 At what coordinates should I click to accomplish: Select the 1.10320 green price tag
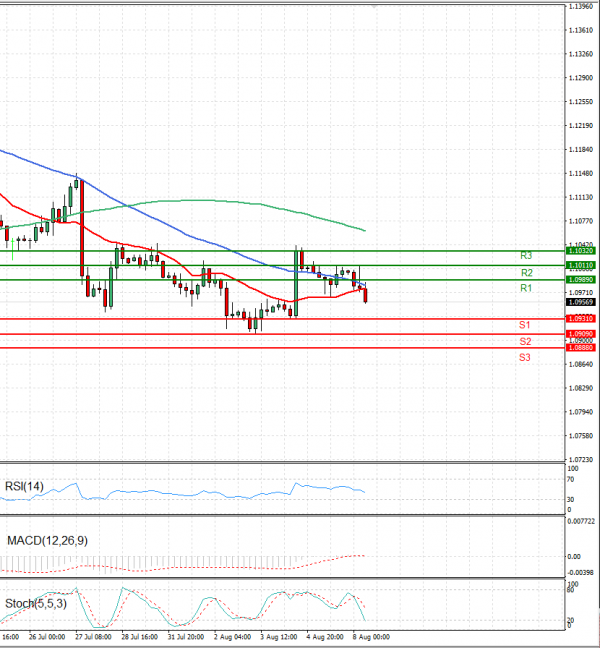[581, 251]
